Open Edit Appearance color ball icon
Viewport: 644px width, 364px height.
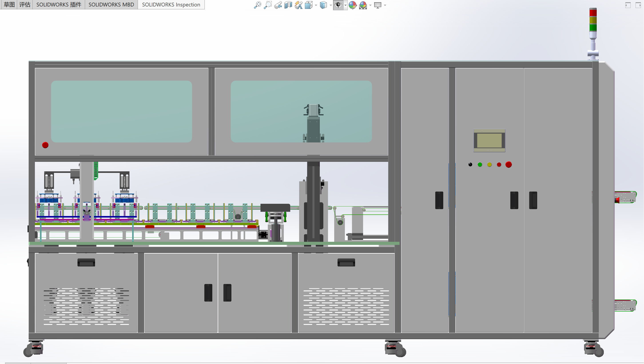point(352,5)
